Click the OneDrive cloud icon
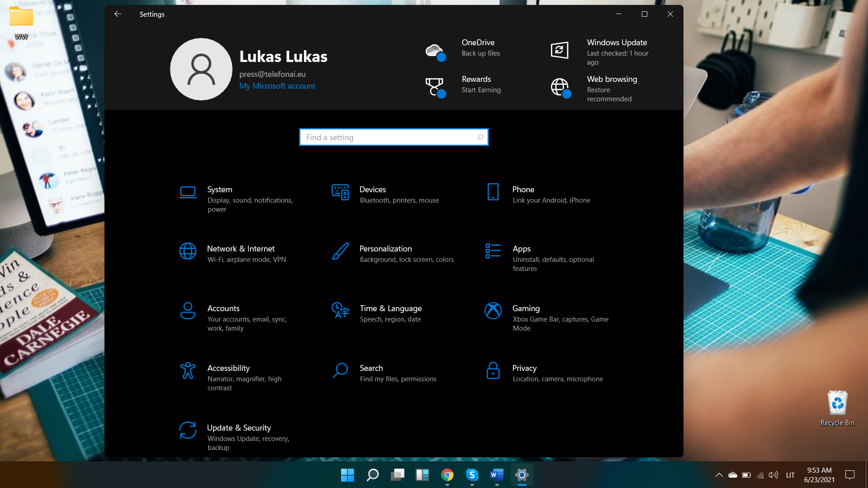This screenshot has width=868, height=488. pyautogui.click(x=436, y=52)
